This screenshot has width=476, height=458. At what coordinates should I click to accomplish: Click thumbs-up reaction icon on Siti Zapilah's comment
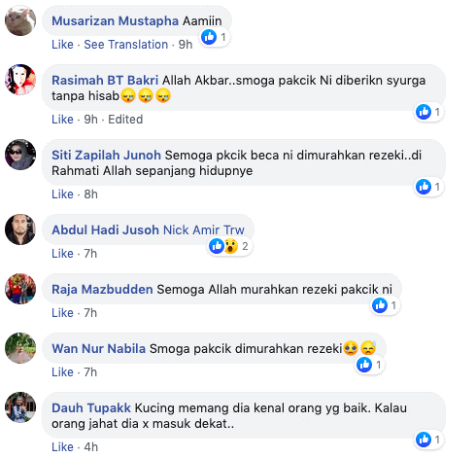(424, 187)
